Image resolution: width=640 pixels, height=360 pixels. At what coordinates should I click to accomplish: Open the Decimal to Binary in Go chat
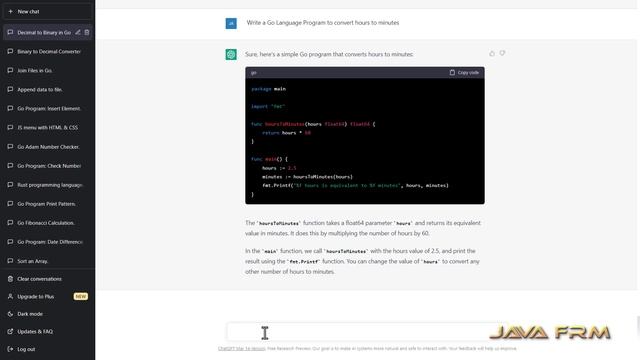point(44,33)
